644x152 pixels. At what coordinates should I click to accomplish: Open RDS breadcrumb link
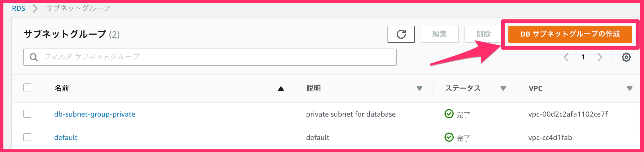[x=19, y=9]
